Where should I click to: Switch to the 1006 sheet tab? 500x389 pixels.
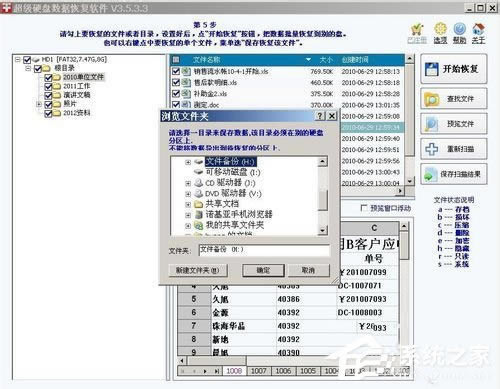283,371
